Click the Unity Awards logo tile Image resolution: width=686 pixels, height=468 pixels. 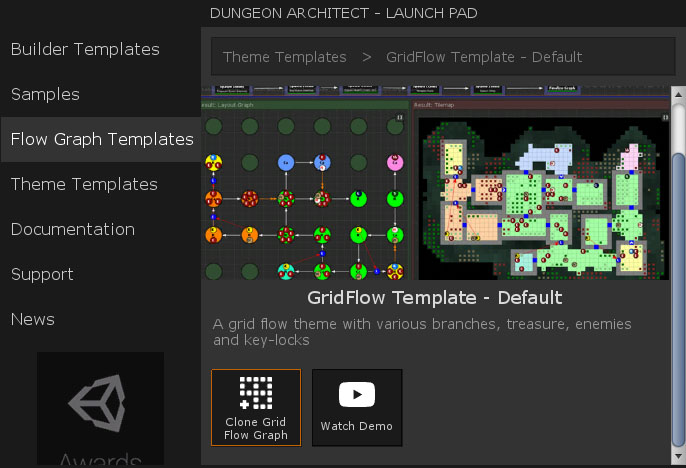[101, 409]
